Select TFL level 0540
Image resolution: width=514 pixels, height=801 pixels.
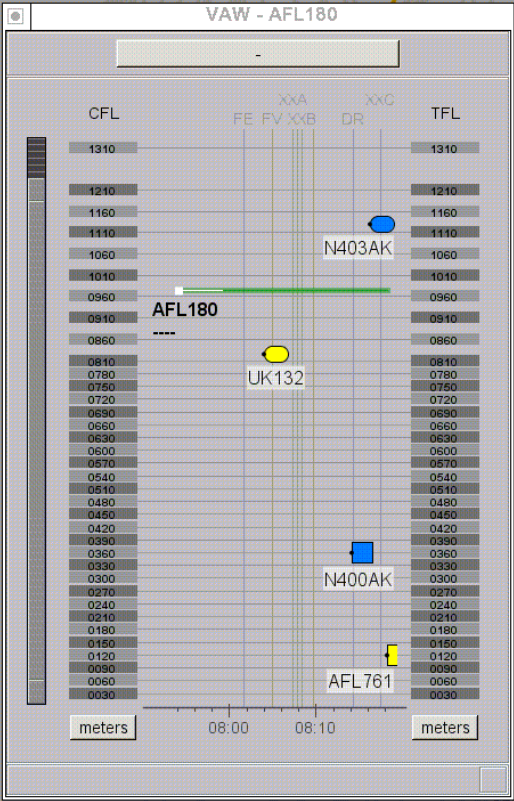(445, 477)
